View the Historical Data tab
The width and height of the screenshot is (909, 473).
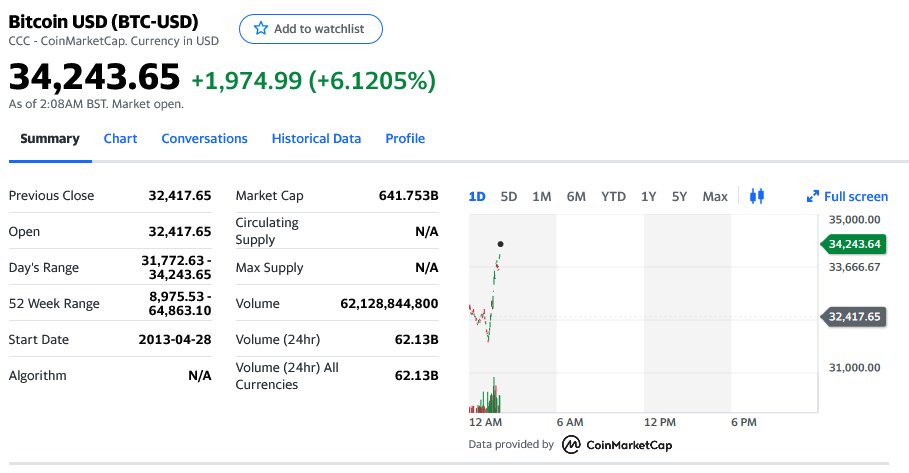317,139
